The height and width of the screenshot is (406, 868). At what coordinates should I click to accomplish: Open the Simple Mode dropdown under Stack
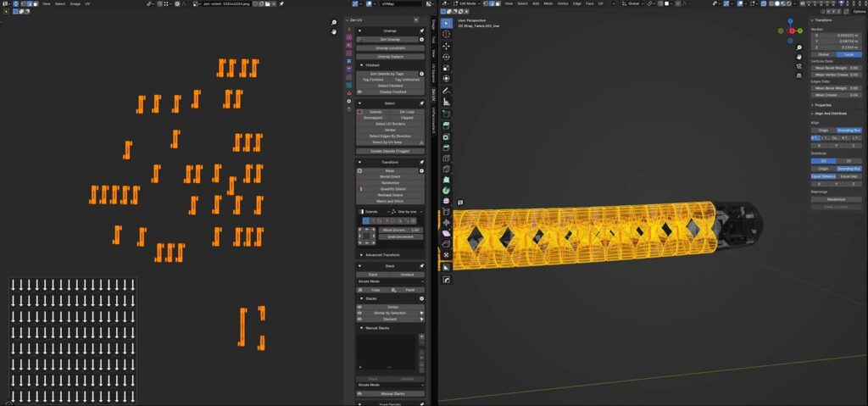390,281
